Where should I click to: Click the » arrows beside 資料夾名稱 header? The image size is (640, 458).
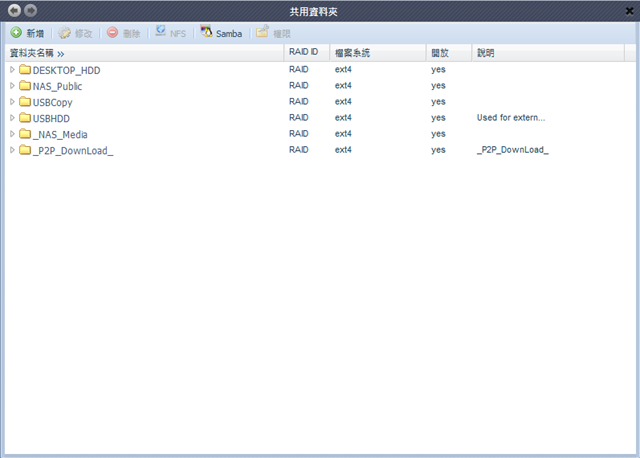tap(61, 54)
